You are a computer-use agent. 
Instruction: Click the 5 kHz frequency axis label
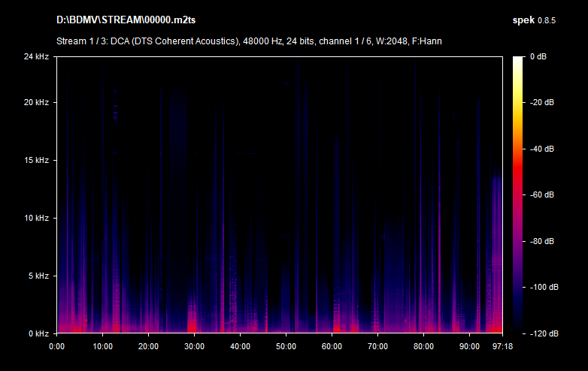pyautogui.click(x=38, y=276)
